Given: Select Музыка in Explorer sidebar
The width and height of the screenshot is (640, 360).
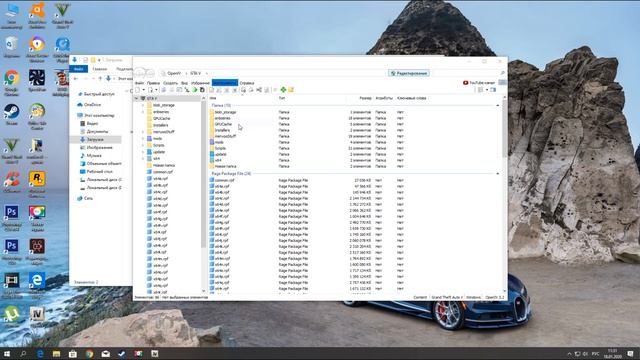Looking at the screenshot, I should coord(91,156).
